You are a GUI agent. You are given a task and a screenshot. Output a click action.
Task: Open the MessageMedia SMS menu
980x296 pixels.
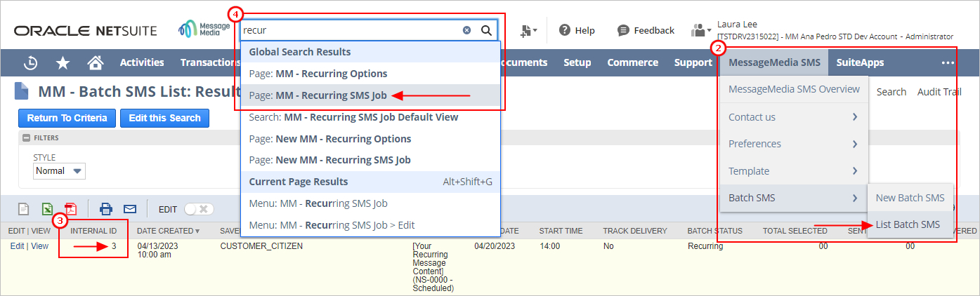pyautogui.click(x=774, y=62)
